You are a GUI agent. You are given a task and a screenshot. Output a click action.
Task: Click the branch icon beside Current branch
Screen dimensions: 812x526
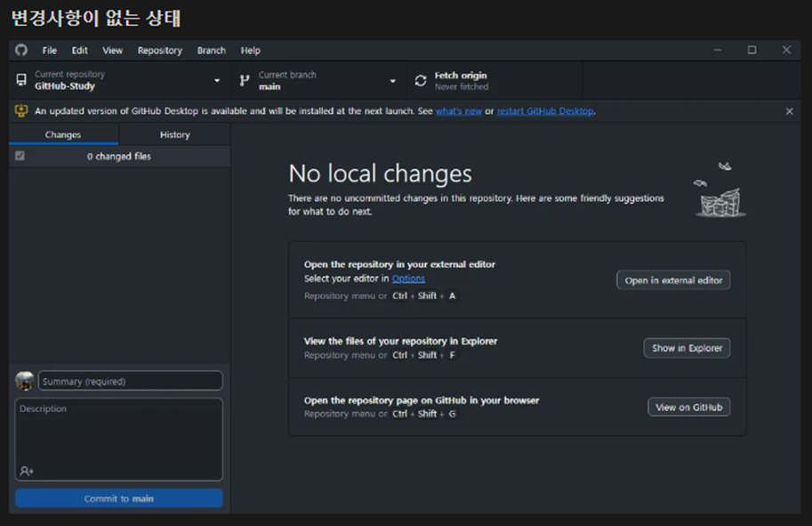click(245, 80)
